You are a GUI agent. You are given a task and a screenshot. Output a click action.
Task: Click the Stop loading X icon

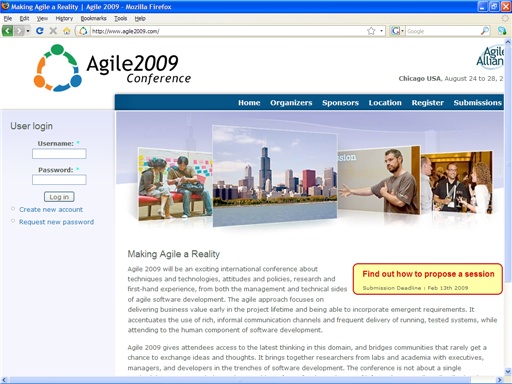click(53, 31)
